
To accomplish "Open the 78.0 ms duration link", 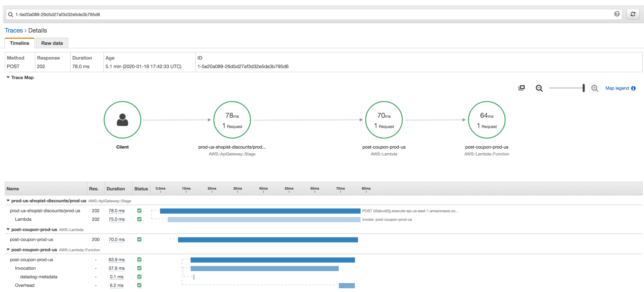I will coord(117,211).
